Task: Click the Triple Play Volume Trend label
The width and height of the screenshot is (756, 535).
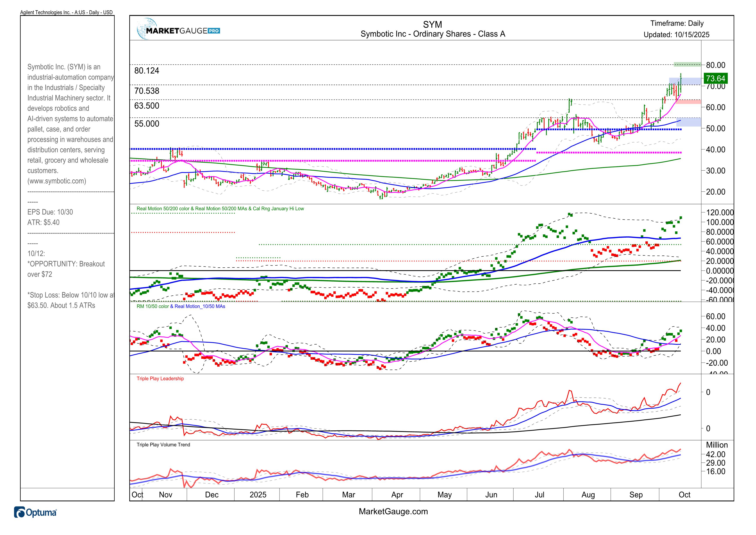Action: click(x=163, y=445)
